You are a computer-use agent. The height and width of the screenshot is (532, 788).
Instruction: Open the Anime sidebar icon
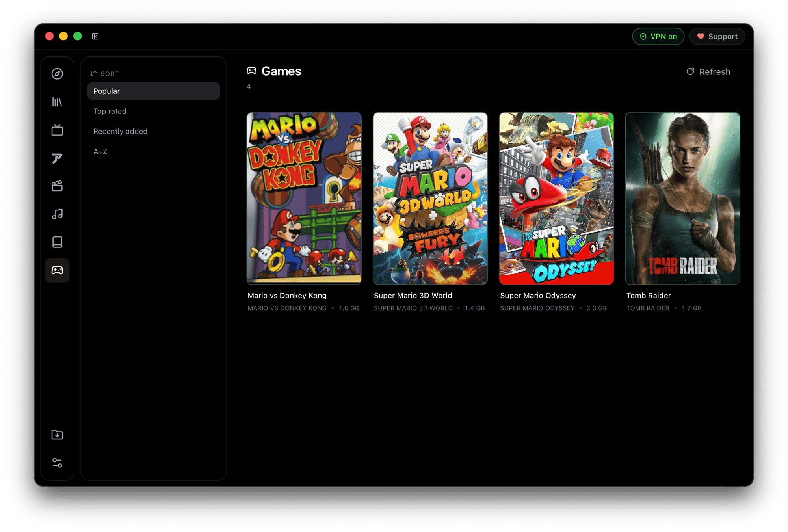[57, 158]
